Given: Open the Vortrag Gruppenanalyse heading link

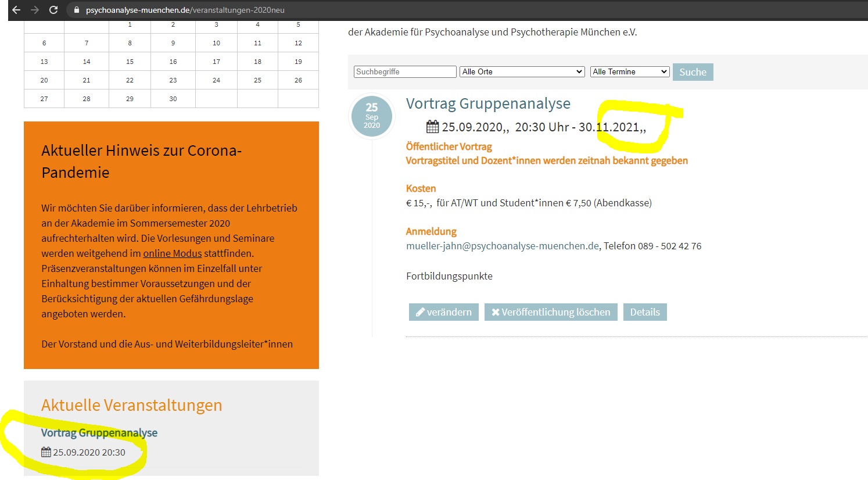Looking at the screenshot, I should (x=488, y=103).
